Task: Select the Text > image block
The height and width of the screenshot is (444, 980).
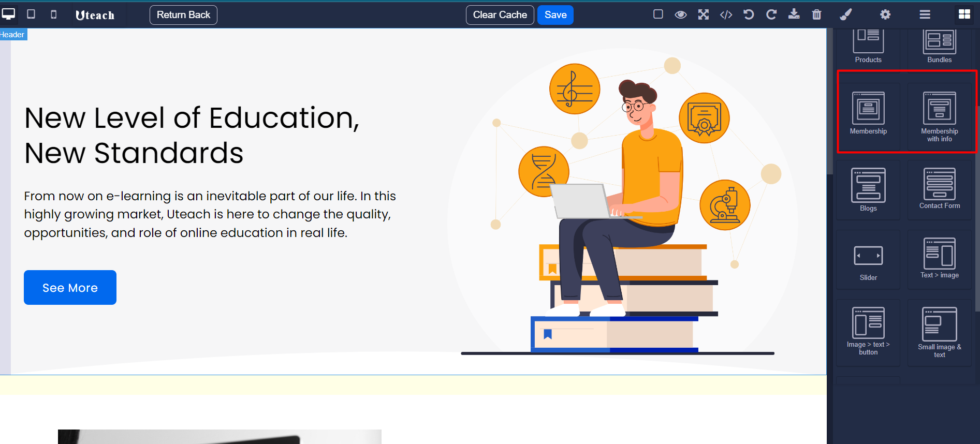Action: point(939,260)
